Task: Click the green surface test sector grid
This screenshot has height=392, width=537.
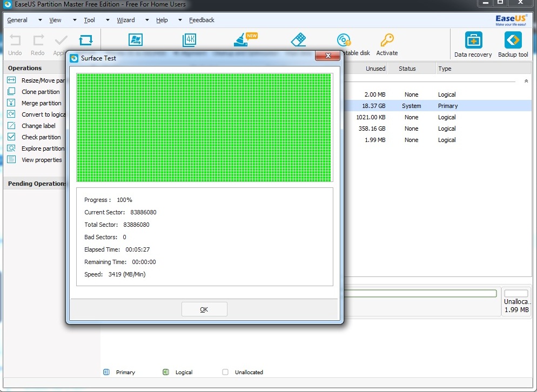Action: (x=204, y=127)
